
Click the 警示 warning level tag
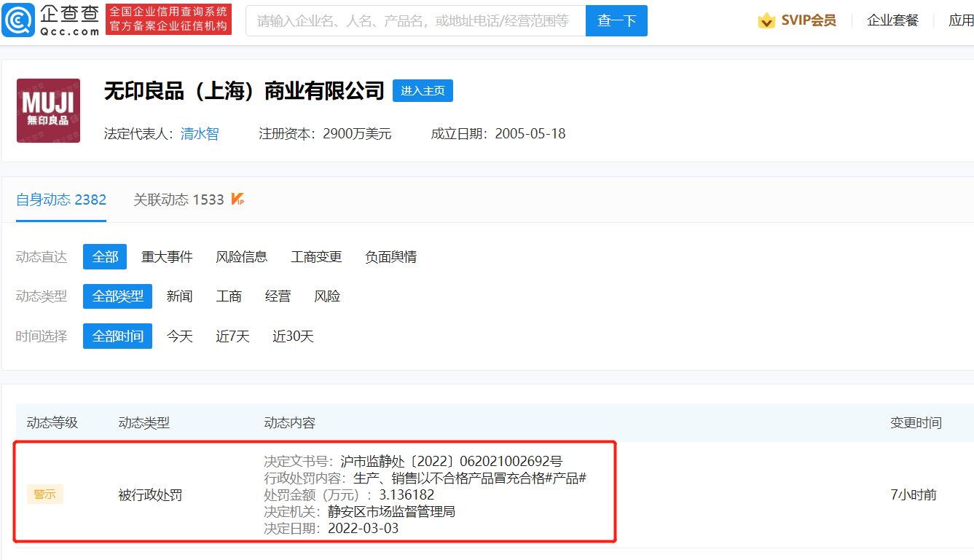pyautogui.click(x=45, y=494)
